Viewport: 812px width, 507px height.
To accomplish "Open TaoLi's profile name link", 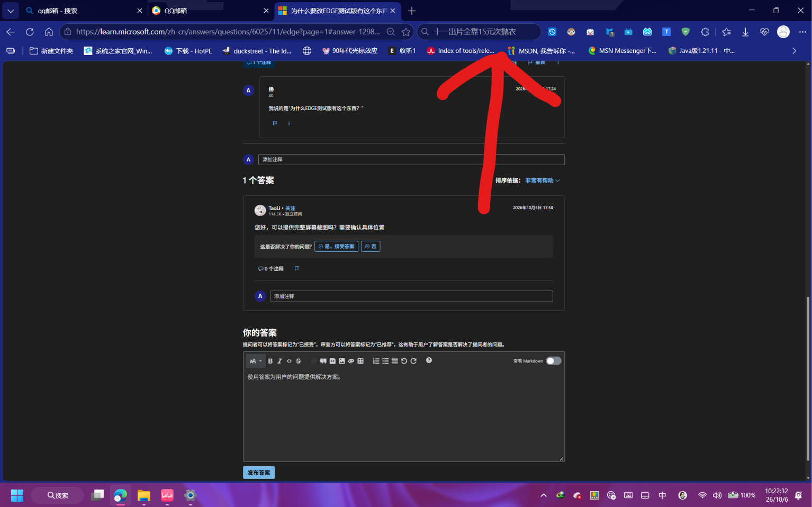I will [274, 208].
